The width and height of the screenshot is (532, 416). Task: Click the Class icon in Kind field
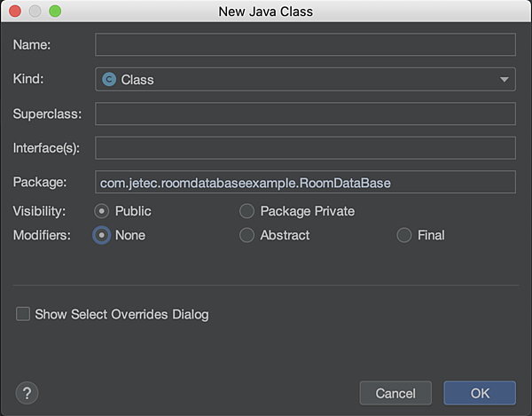point(109,80)
